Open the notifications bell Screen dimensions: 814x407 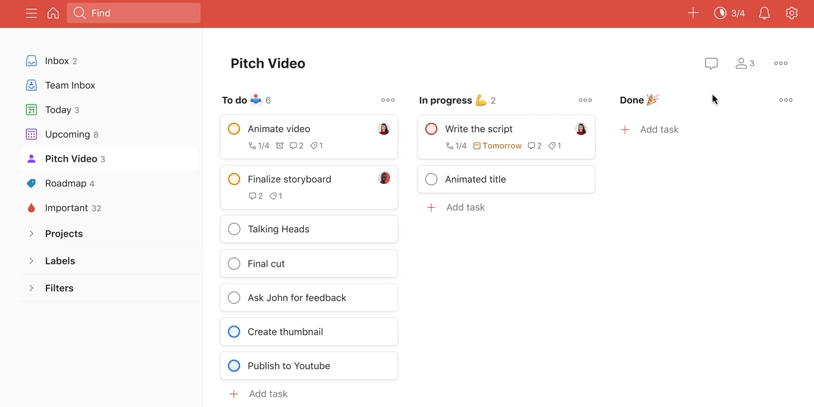coord(764,13)
